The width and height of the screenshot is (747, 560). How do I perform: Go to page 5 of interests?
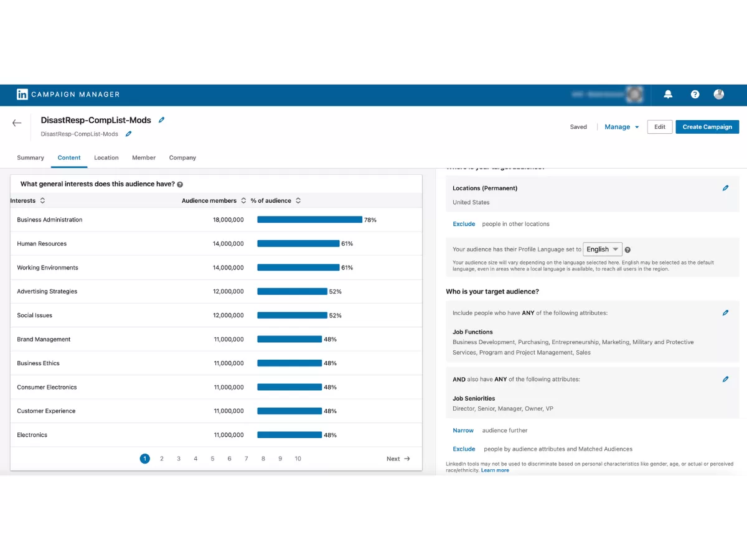pos(212,459)
